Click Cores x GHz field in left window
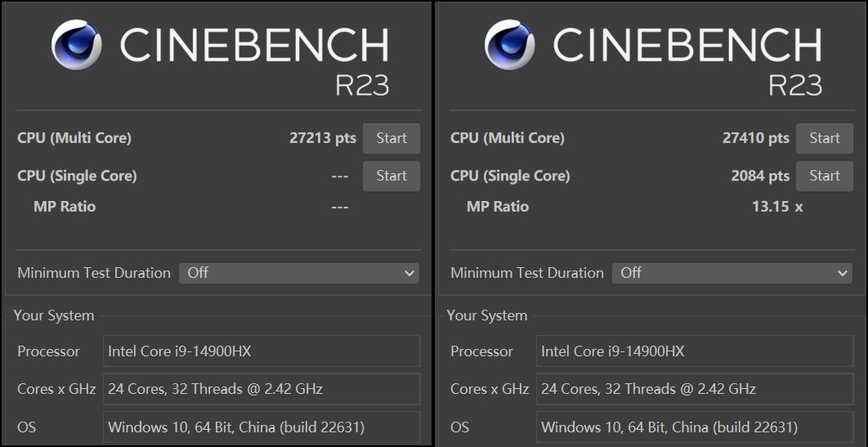This screenshot has height=447, width=868. [262, 389]
